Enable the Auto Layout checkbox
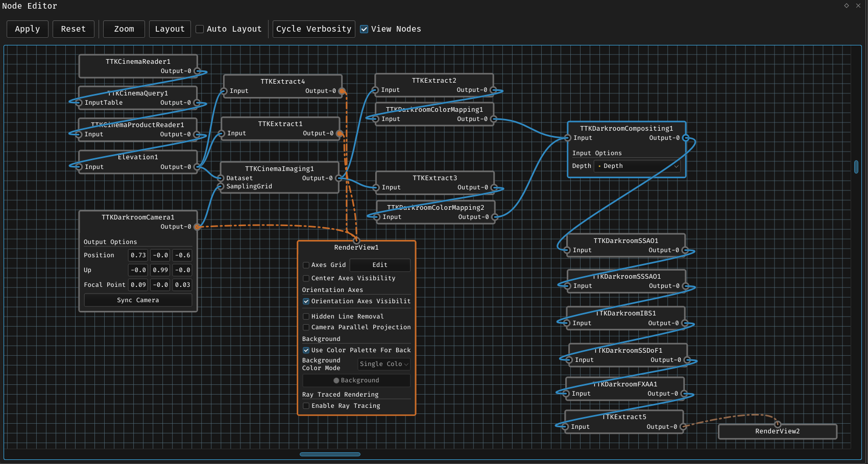The height and width of the screenshot is (464, 868). pyautogui.click(x=200, y=29)
